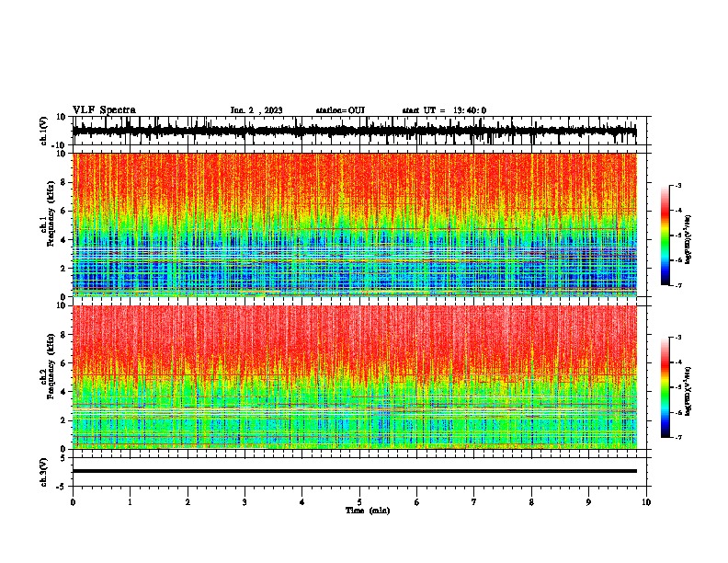Click time axis tick label '3'

coord(245,502)
